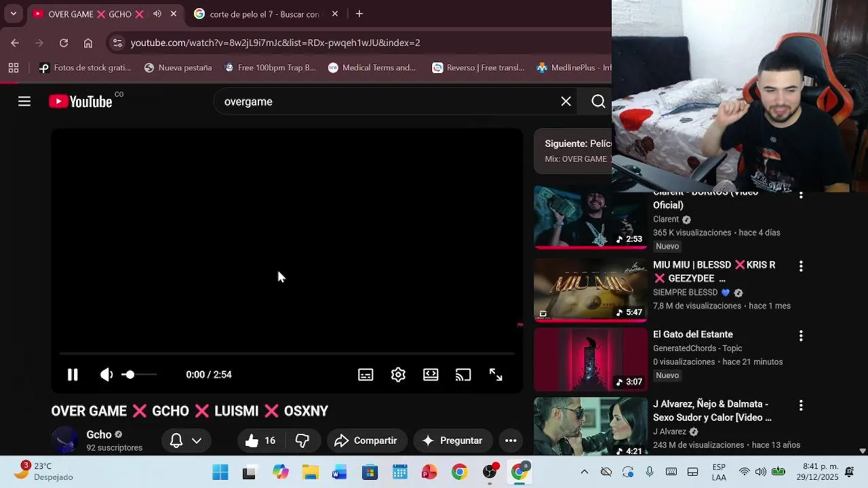Viewport: 868px width, 488px height.
Task: Click the Preguntar button
Action: 452,441
